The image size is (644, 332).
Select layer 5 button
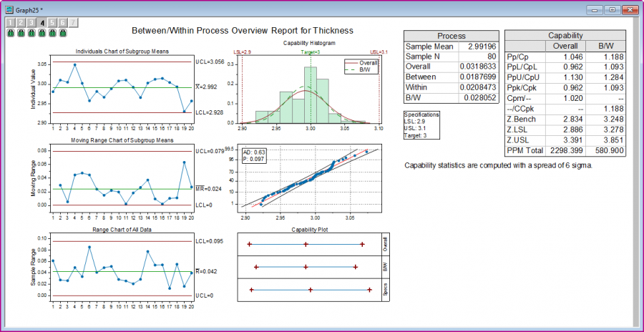click(x=52, y=23)
